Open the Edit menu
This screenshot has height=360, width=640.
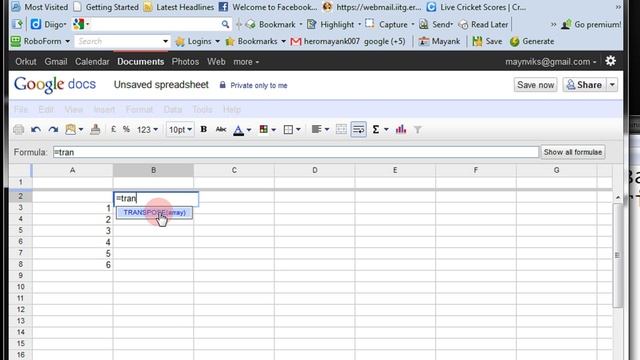point(46,109)
